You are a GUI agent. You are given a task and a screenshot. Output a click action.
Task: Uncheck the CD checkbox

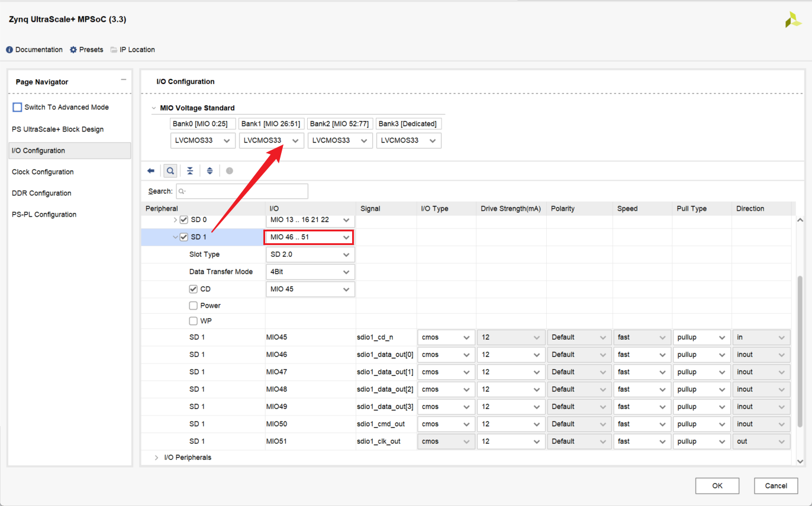[x=193, y=289]
